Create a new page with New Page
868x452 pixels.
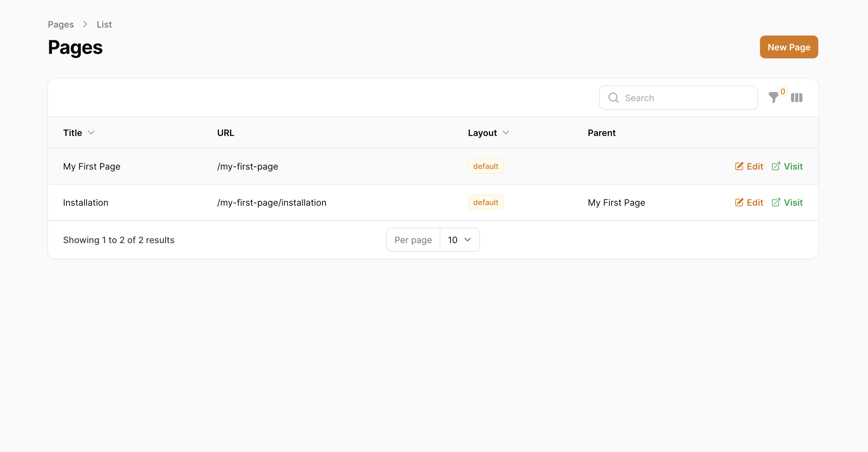tap(788, 47)
